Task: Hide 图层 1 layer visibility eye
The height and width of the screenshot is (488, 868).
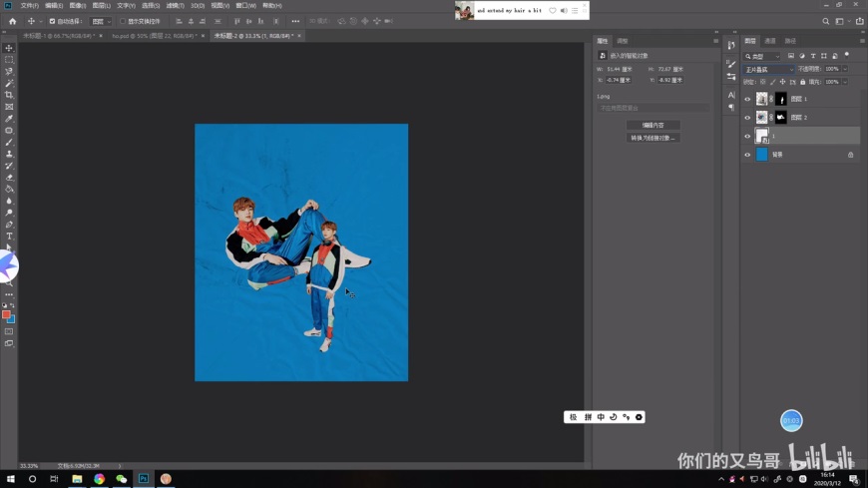Action: click(x=747, y=99)
